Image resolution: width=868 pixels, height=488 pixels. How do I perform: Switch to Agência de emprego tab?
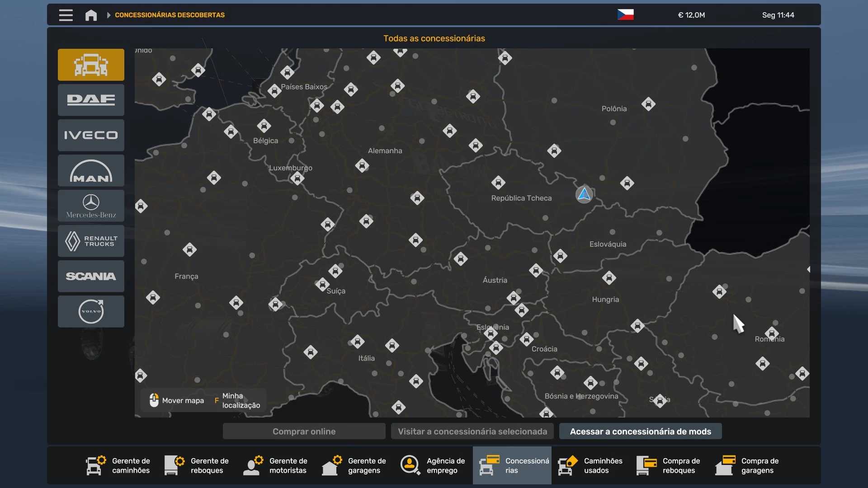point(433,465)
